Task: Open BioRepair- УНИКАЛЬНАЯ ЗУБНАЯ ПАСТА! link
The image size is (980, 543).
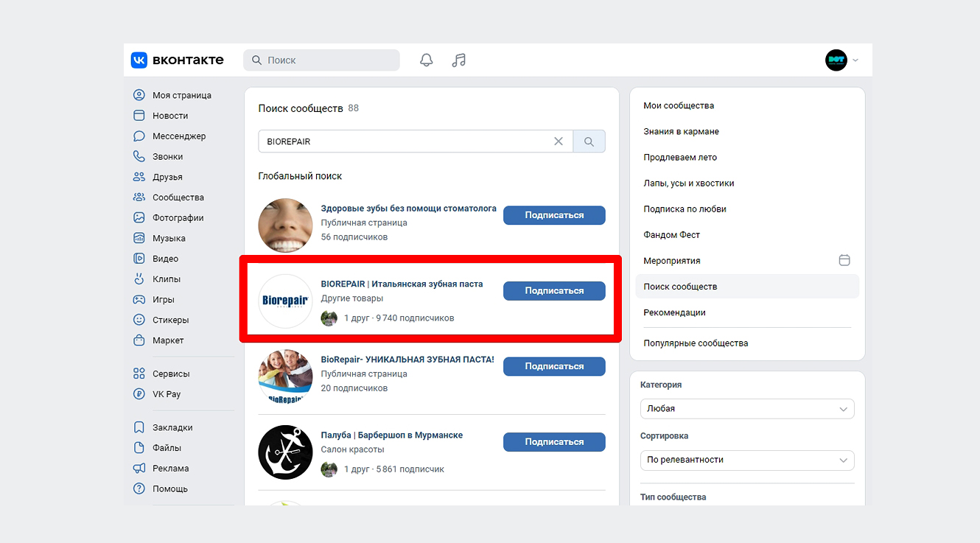Action: 407,360
